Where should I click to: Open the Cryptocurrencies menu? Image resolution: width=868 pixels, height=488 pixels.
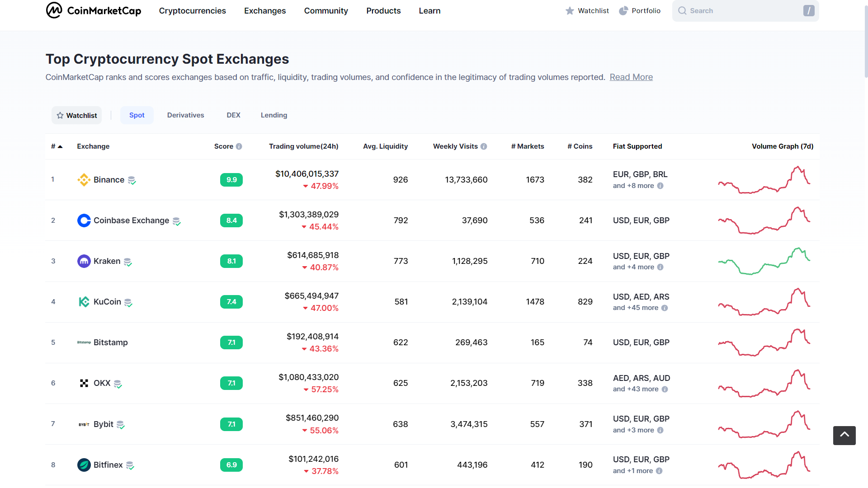pos(192,11)
